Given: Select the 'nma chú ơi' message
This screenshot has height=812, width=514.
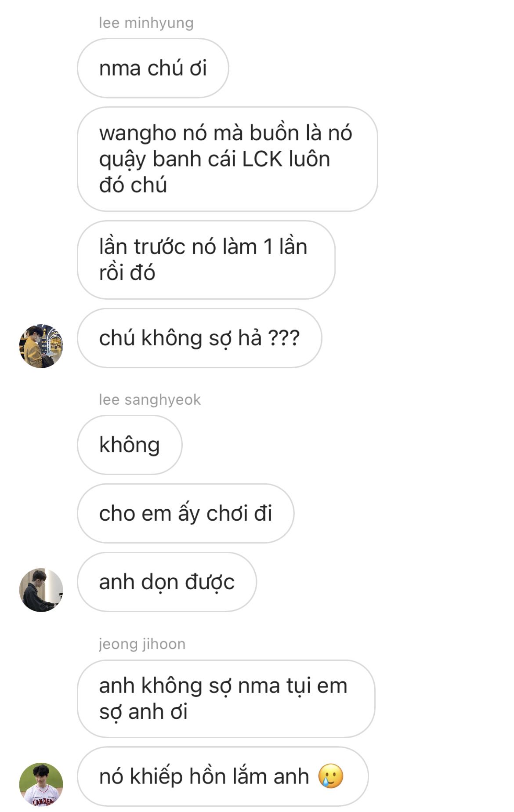Looking at the screenshot, I should [153, 68].
